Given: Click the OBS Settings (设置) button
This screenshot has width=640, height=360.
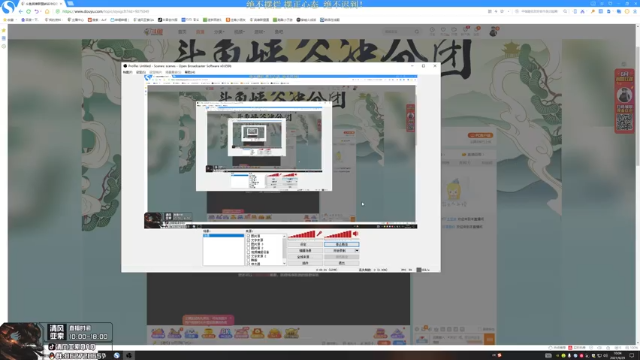Looking at the screenshot, I should coord(305,244).
